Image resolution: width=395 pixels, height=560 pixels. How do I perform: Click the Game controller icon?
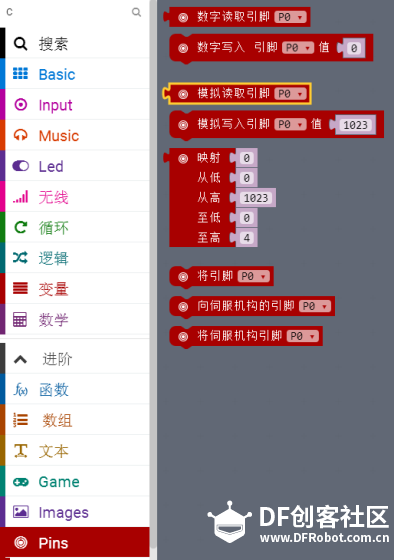[20, 482]
